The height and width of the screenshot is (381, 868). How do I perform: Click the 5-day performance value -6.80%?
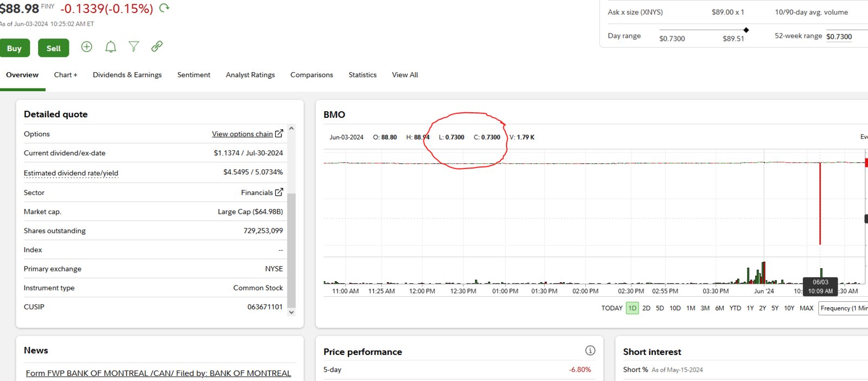point(580,370)
